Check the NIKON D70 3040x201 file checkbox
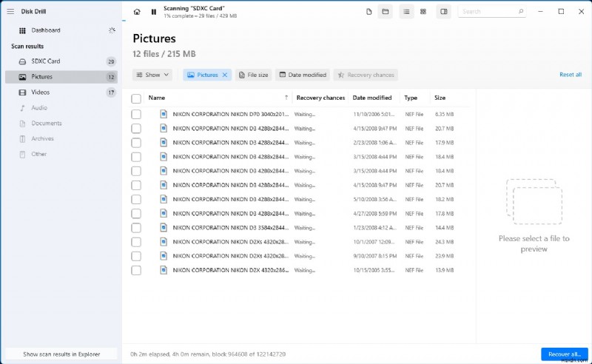The height and width of the screenshot is (364, 592). tap(136, 115)
